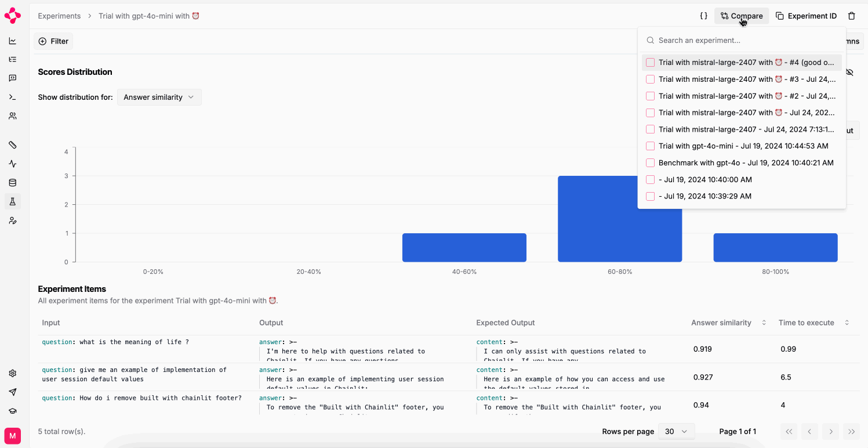Open the chat message icon in sidebar
This screenshot has width=868, height=448.
[x=13, y=78]
